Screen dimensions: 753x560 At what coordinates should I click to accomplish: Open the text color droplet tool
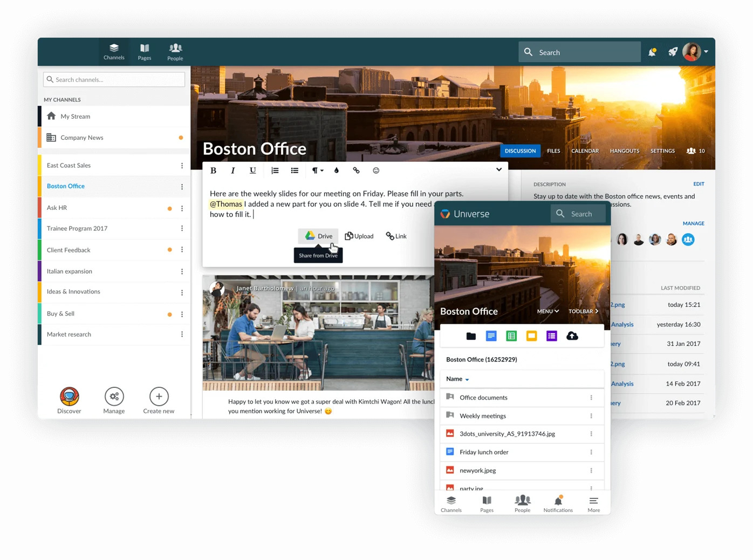337,170
